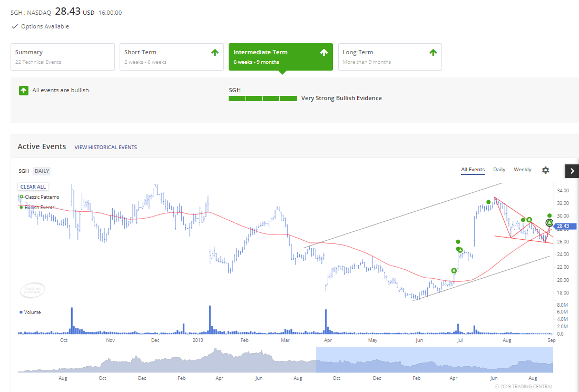Image resolution: width=579 pixels, height=392 pixels.
Task: Click the green dot marker near the 30.00 level
Action: (x=549, y=215)
